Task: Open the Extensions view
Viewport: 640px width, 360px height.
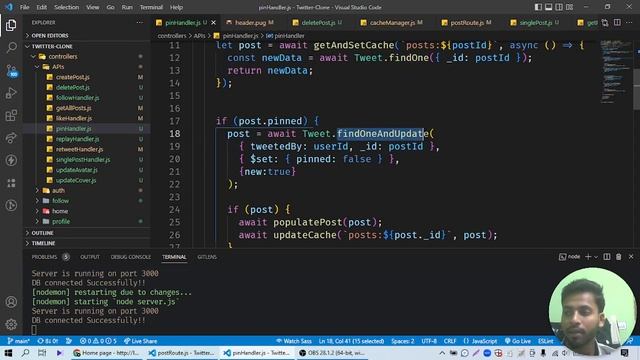Action: (11, 116)
